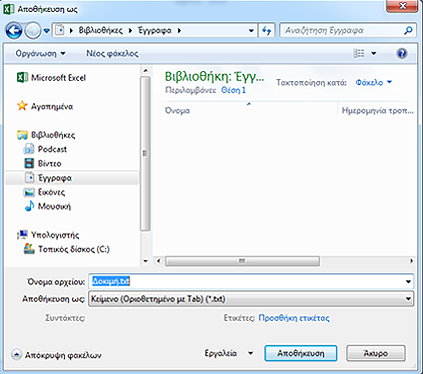The image size is (423, 374).
Task: Open the Εικόνες library
Action: point(51,192)
